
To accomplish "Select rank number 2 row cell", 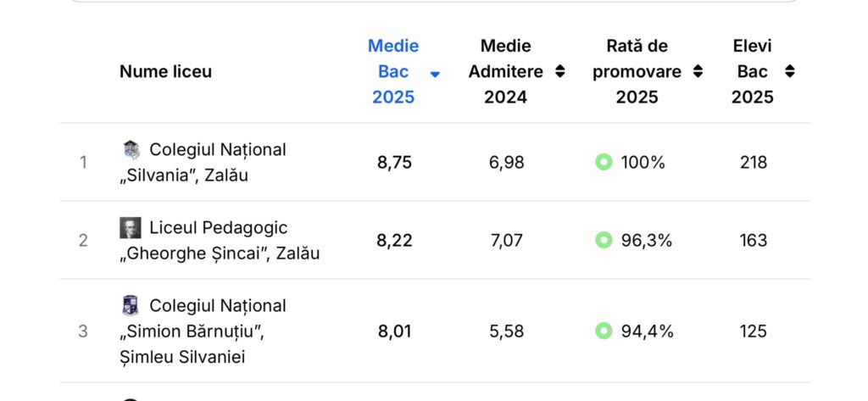I will tap(83, 241).
